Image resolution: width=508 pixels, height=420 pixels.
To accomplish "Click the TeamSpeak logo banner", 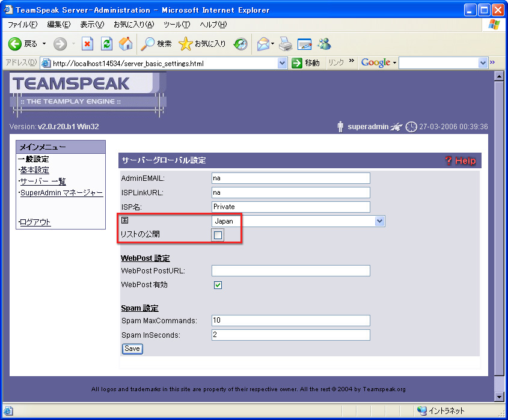I will pyautogui.click(x=88, y=94).
